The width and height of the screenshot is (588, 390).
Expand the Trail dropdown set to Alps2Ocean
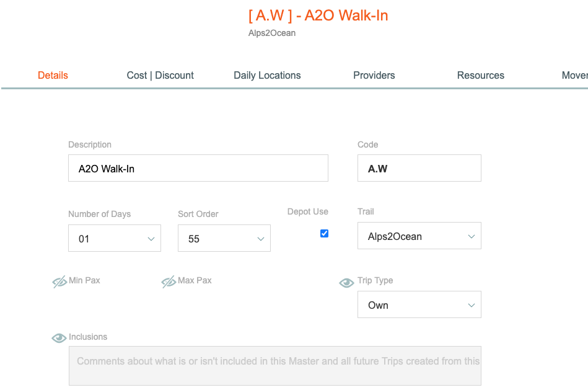pos(419,236)
